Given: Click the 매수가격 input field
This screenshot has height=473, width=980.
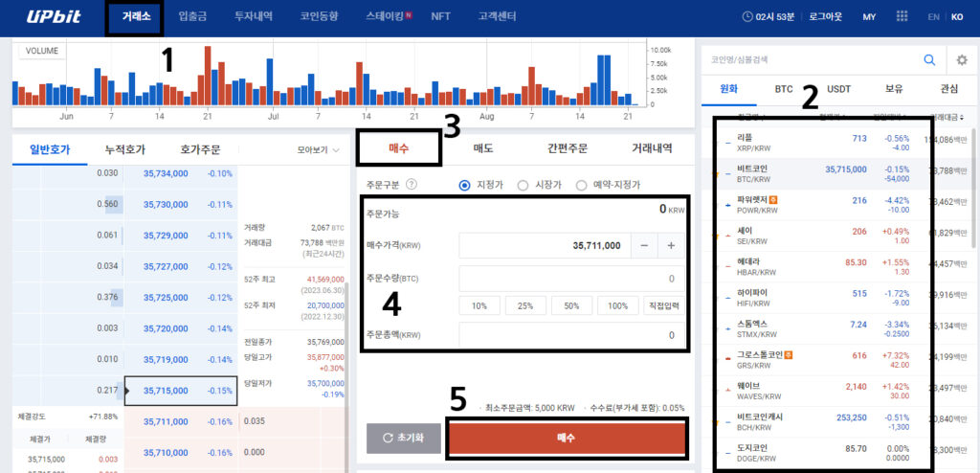Looking at the screenshot, I should coord(545,246).
